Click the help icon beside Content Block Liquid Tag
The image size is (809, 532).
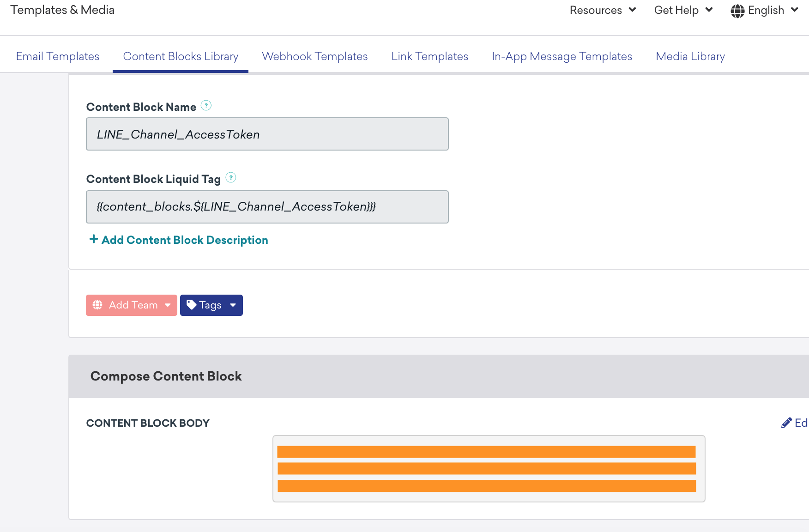pyautogui.click(x=231, y=178)
